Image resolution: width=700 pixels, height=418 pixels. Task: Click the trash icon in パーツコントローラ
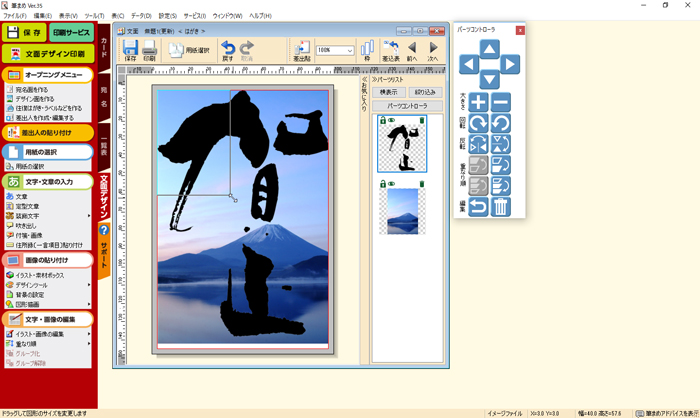[x=501, y=207]
